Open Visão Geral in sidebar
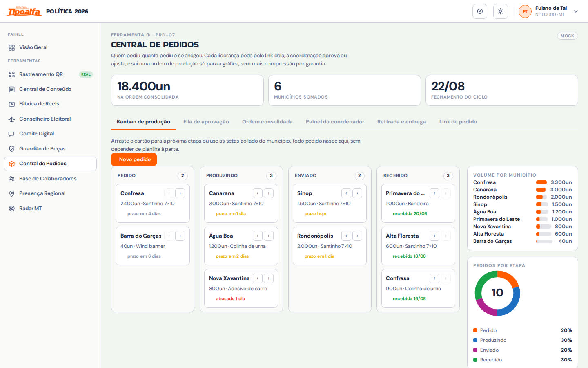The width and height of the screenshot is (588, 368). [x=50, y=47]
